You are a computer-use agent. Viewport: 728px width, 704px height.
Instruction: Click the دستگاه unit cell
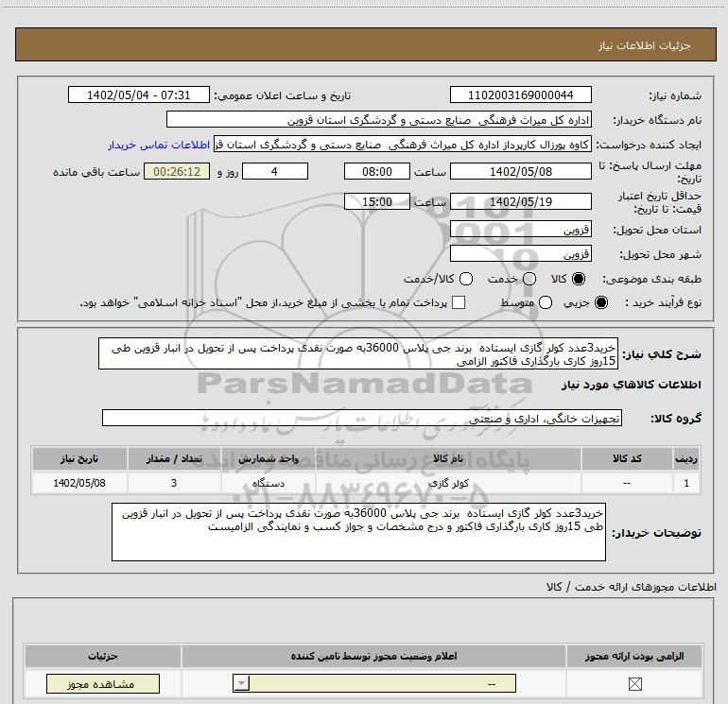268,483
